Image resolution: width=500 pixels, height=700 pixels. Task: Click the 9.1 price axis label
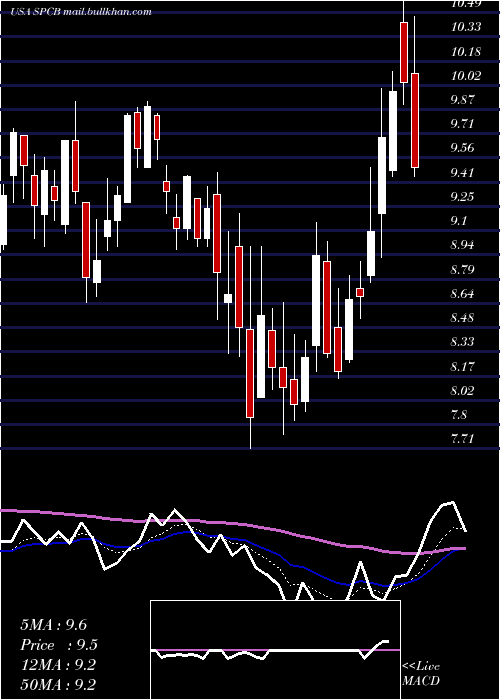[459, 221]
